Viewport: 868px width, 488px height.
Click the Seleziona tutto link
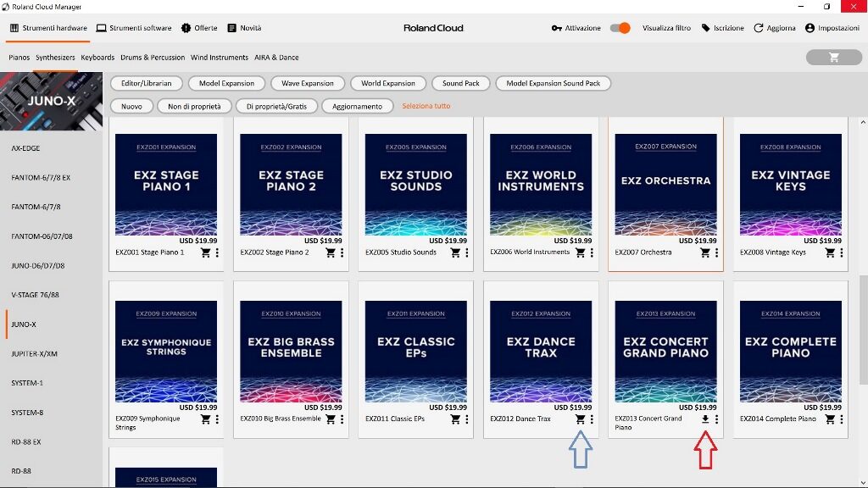426,106
